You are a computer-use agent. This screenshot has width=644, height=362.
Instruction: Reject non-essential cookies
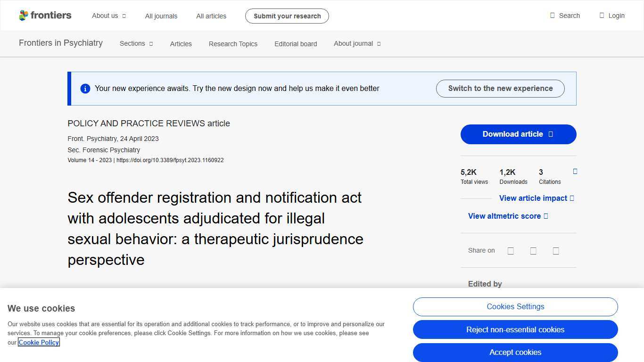[x=515, y=329]
